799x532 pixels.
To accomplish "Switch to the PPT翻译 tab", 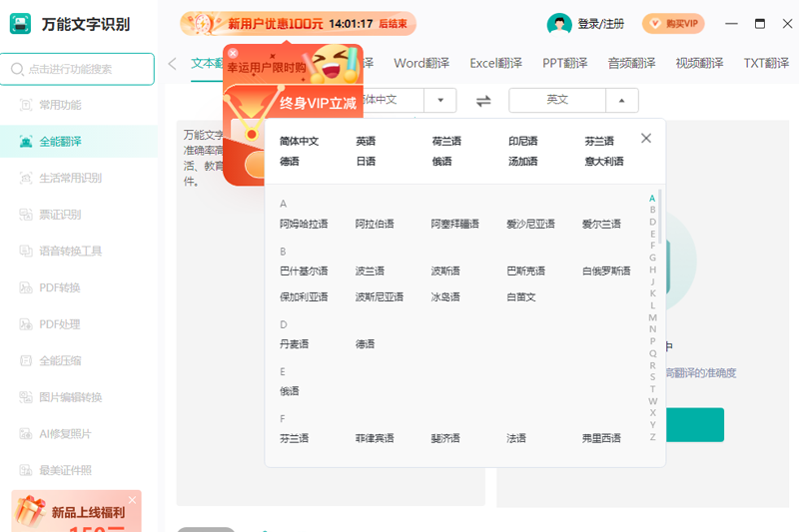I will tap(564, 63).
